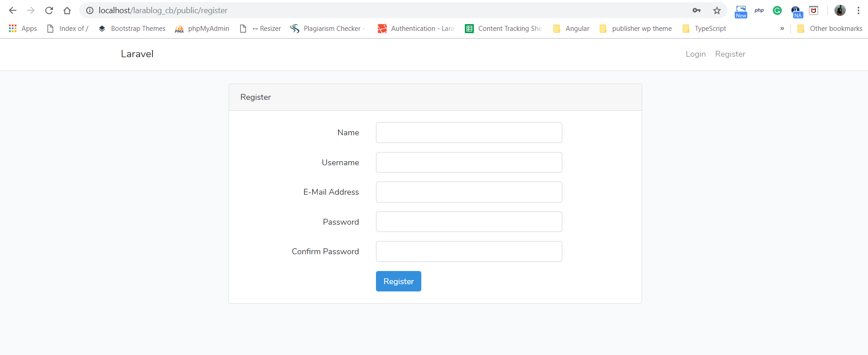Open the Grammarly extension icon

pos(777,10)
